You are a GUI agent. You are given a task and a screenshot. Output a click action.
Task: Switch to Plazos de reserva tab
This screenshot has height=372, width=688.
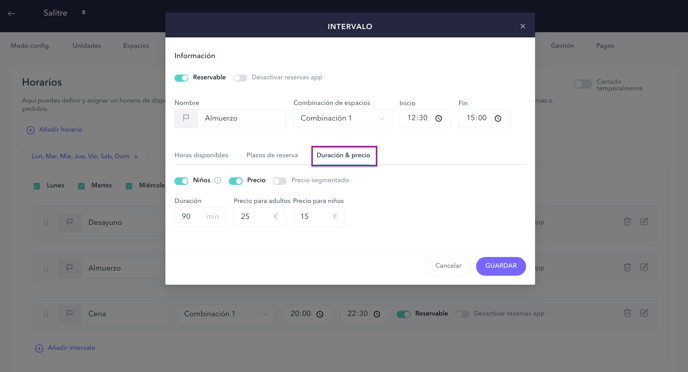click(x=272, y=155)
